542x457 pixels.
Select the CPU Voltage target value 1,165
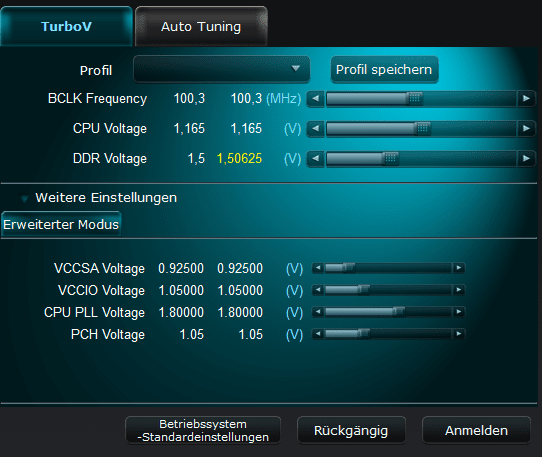(x=246, y=129)
